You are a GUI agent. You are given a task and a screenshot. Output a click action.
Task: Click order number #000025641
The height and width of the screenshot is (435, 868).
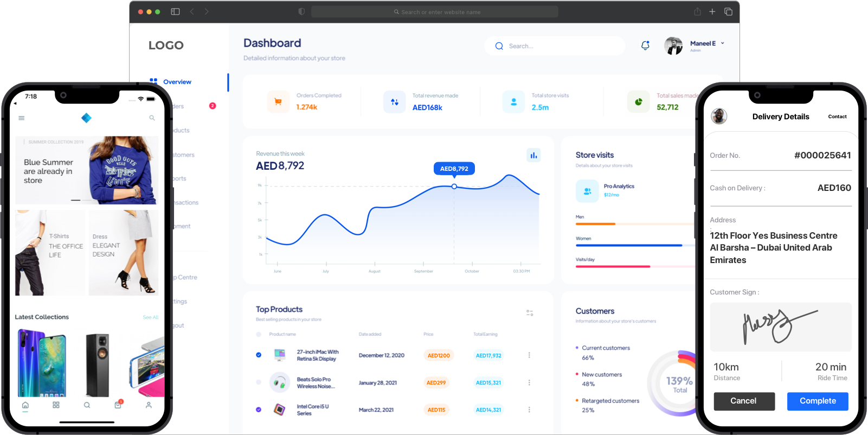point(822,156)
